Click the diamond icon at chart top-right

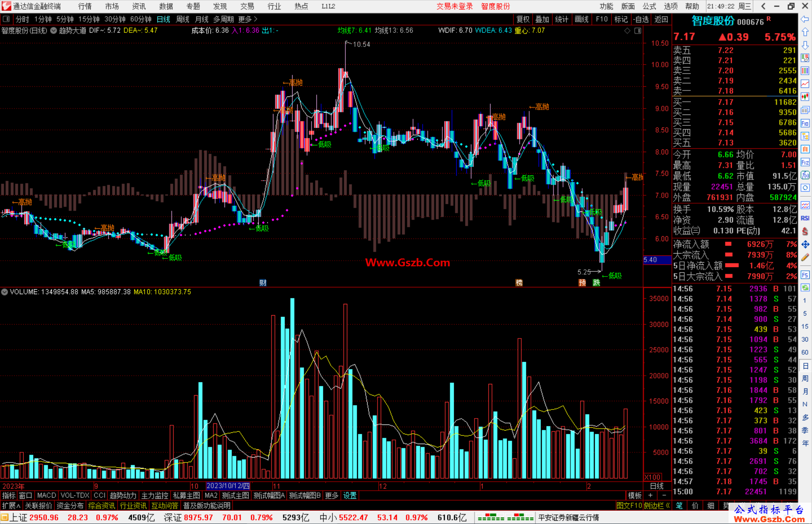click(627, 31)
